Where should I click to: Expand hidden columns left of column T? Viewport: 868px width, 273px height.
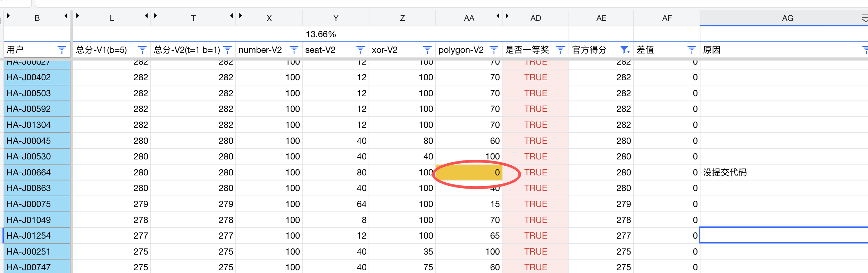[156, 16]
